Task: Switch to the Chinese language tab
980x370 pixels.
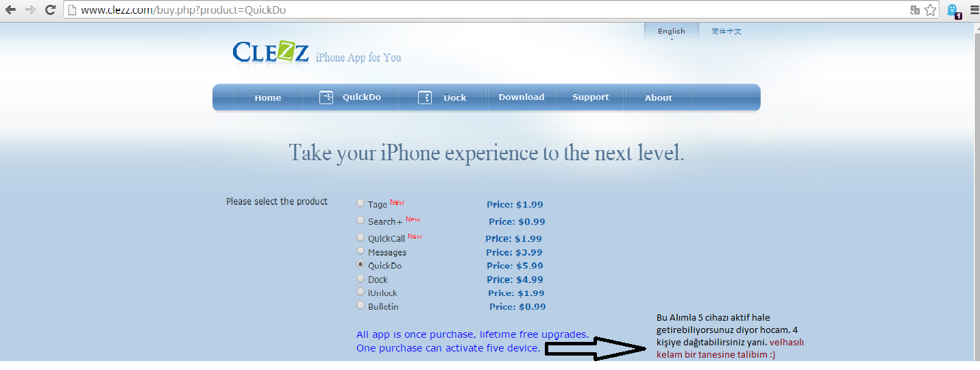Action: pyautogui.click(x=726, y=31)
